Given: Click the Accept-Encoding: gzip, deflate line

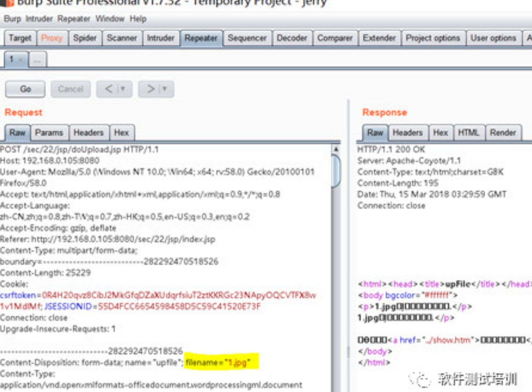Looking at the screenshot, I should tap(58, 228).
